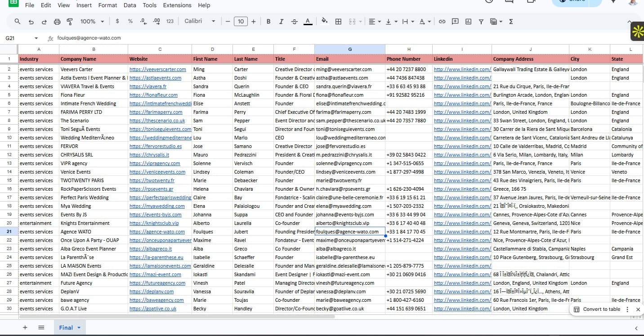Viewport: 644px width, 336px height.
Task: Open the Insert menu
Action: click(x=84, y=5)
